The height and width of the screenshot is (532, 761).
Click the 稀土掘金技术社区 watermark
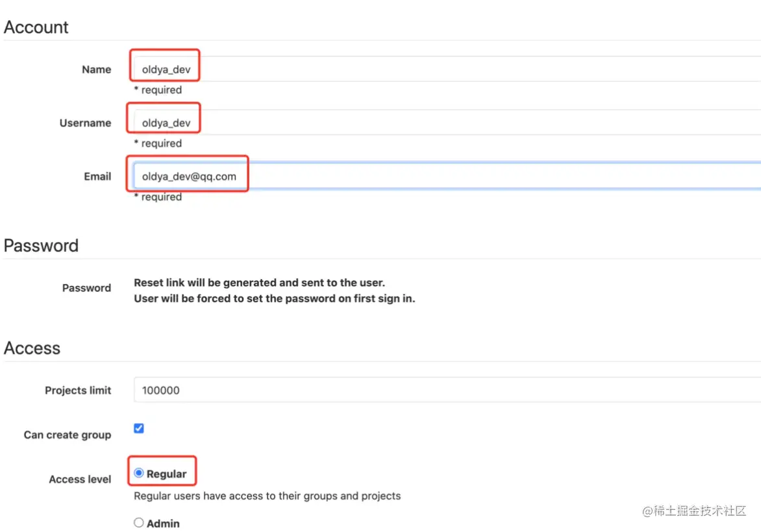coord(694,511)
